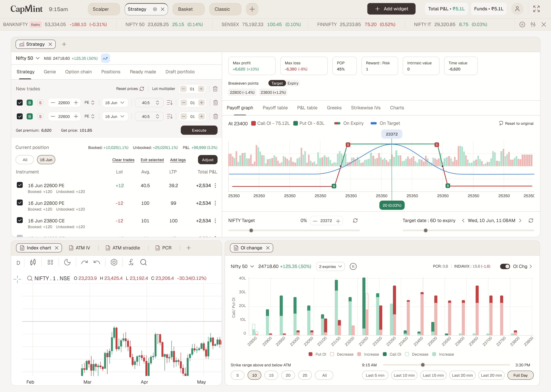Expand the OI Chg chevron
551x392 pixels.
click(x=531, y=266)
